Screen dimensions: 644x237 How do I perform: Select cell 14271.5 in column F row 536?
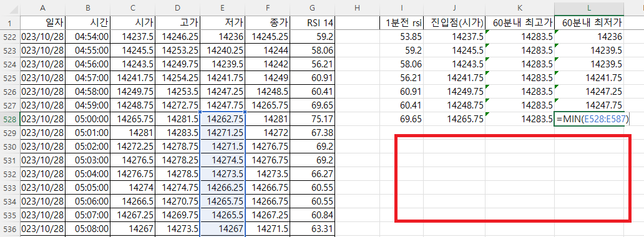point(268,228)
